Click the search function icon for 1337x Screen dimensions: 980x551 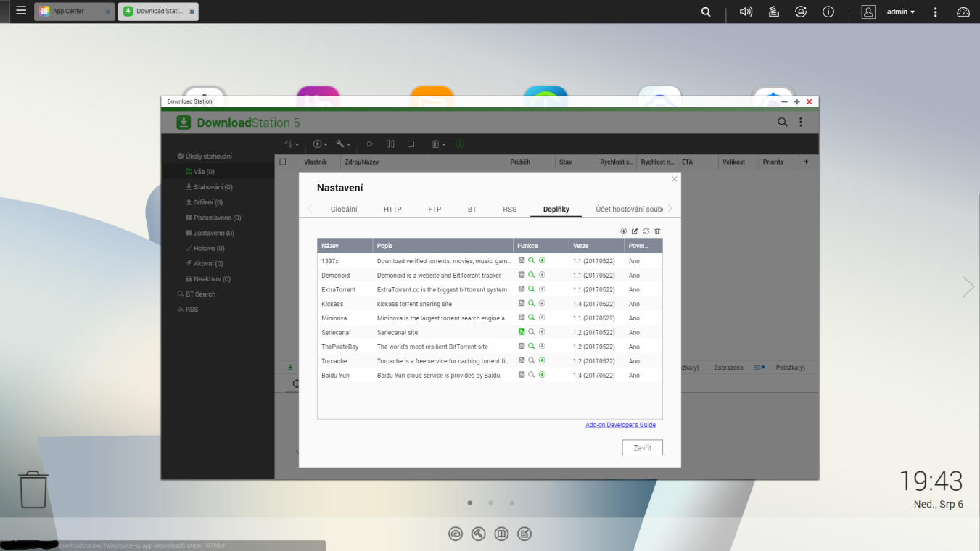click(532, 260)
